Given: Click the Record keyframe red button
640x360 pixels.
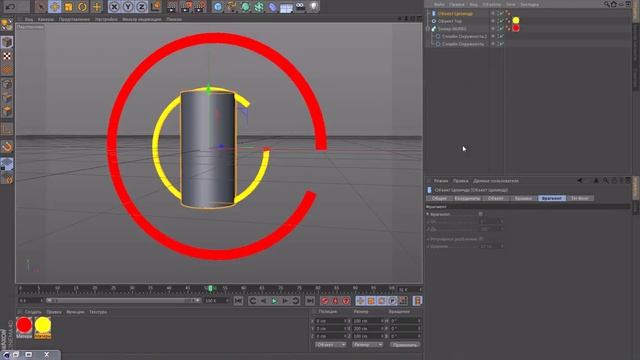Looking at the screenshot, I should click(324, 301).
